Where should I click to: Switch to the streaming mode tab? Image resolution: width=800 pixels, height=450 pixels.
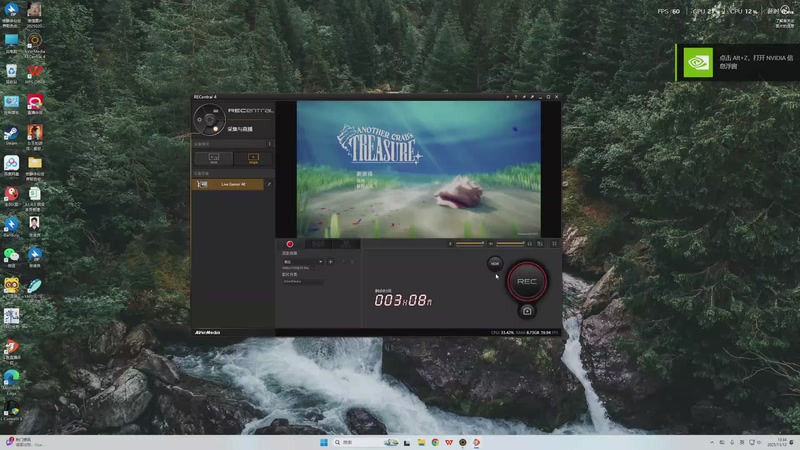[318, 244]
